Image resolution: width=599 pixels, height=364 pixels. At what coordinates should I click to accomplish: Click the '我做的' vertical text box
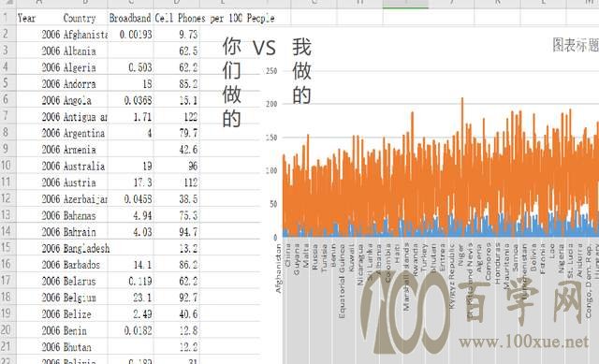pos(301,71)
